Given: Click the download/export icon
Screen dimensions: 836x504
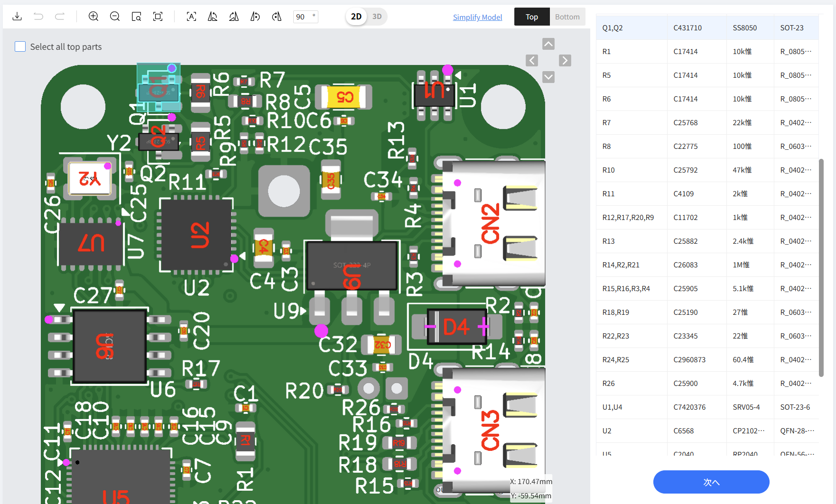Looking at the screenshot, I should coord(17,17).
